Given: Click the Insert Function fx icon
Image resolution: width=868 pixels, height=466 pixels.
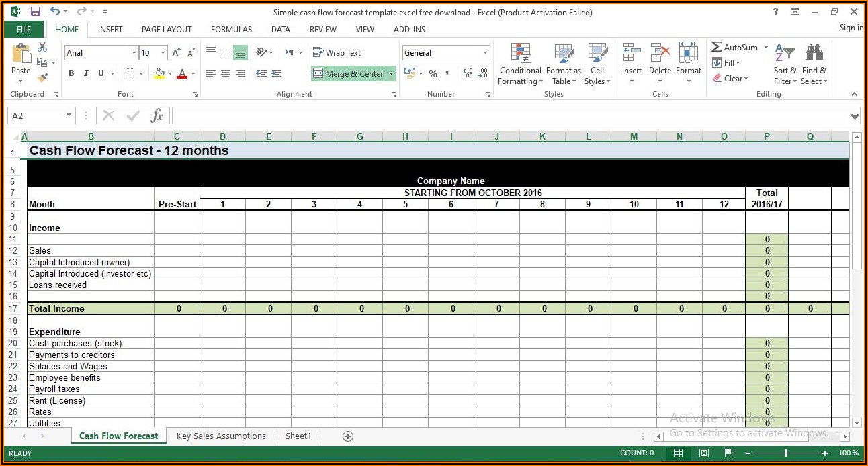Looking at the screenshot, I should [157, 115].
